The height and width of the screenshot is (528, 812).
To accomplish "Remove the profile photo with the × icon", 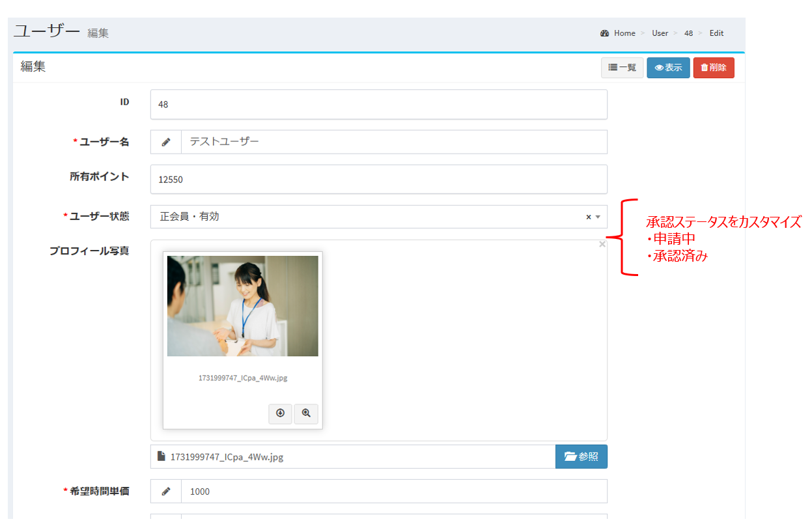I will 602,244.
